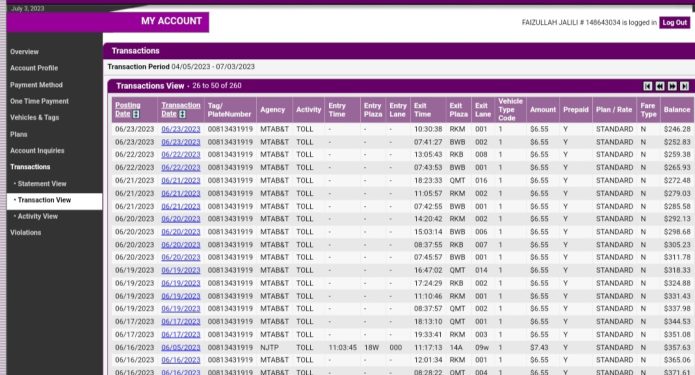695x375 pixels.
Task: Open transaction date link for the 07:42:55 exit row
Action: pyautogui.click(x=181, y=206)
